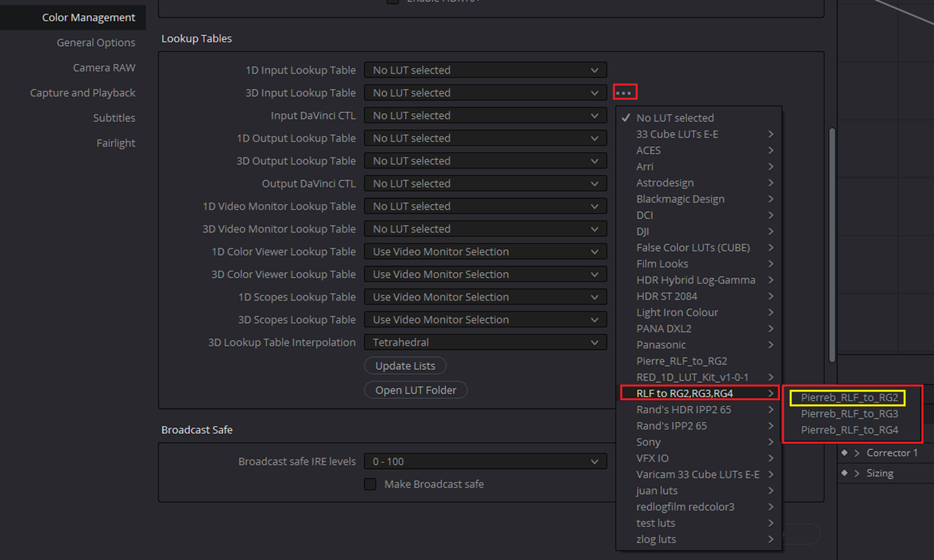Click the settings panel vertical scrollbar

[x=832, y=246]
